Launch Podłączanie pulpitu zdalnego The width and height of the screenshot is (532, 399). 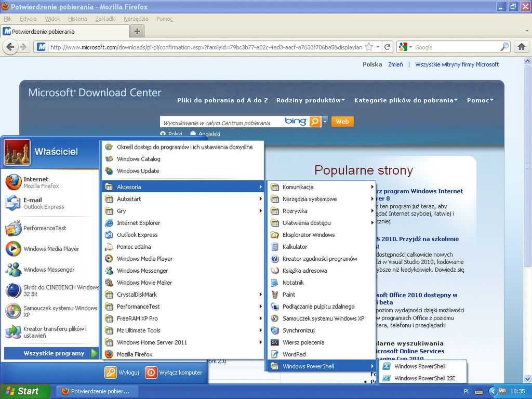pos(322,307)
